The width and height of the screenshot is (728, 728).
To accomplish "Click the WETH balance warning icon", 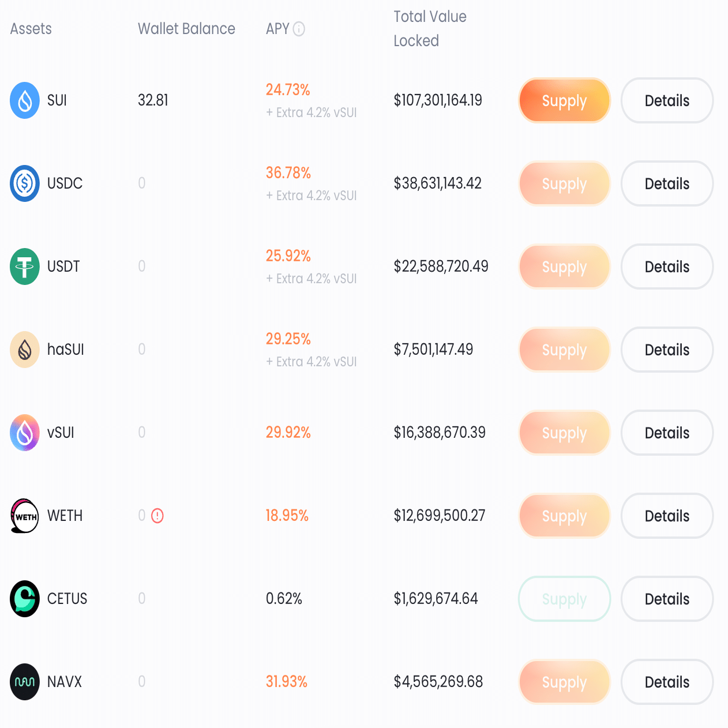I will click(157, 516).
